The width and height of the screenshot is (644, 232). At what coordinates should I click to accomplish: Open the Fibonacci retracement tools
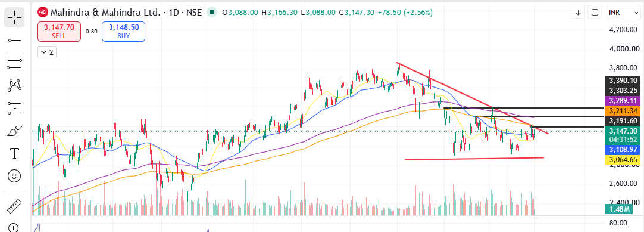tap(14, 63)
